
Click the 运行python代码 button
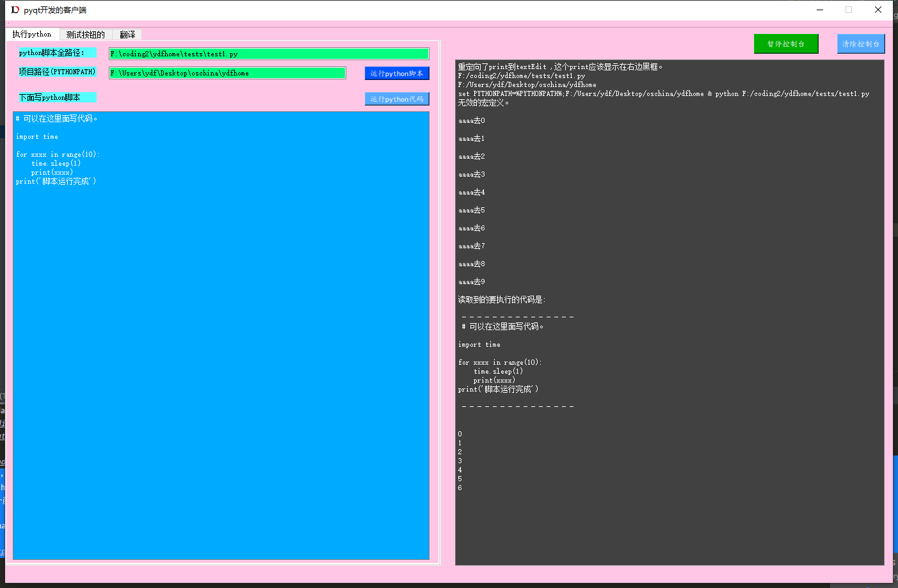[x=397, y=99]
